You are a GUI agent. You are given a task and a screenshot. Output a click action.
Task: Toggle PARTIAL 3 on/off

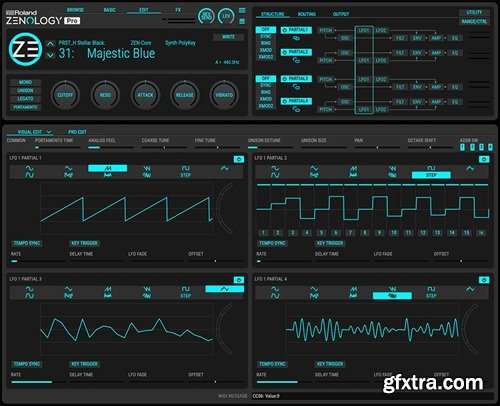click(296, 79)
